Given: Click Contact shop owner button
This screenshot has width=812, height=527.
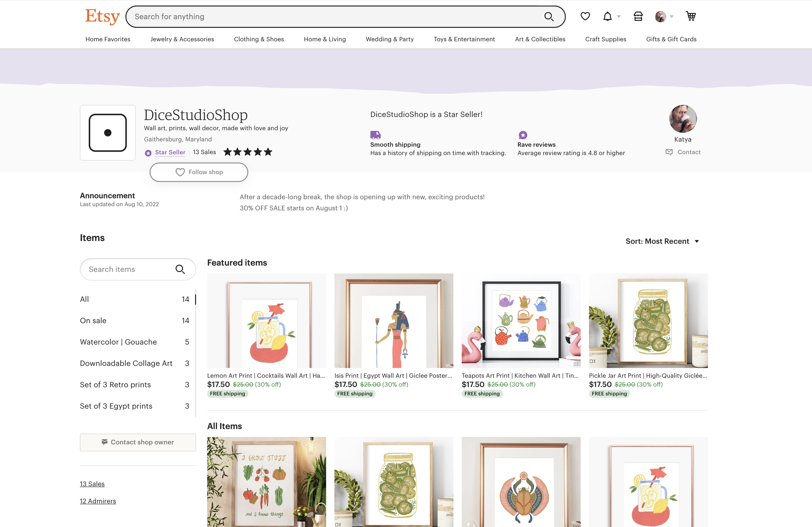Looking at the screenshot, I should [x=138, y=442].
